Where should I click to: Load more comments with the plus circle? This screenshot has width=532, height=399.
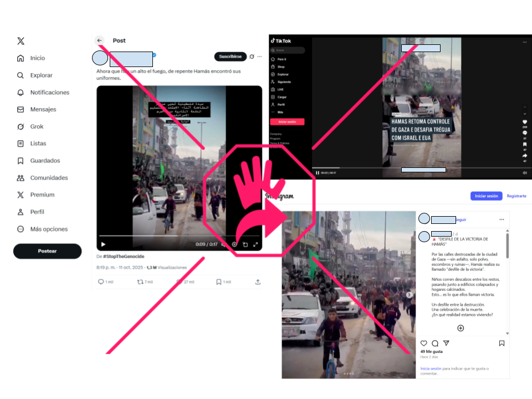pos(461,328)
